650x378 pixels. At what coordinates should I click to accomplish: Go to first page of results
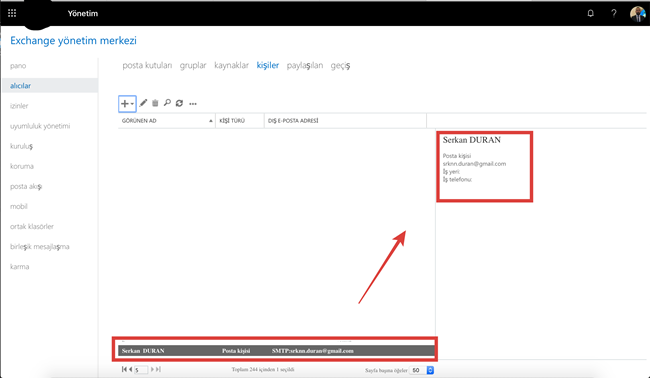click(124, 369)
